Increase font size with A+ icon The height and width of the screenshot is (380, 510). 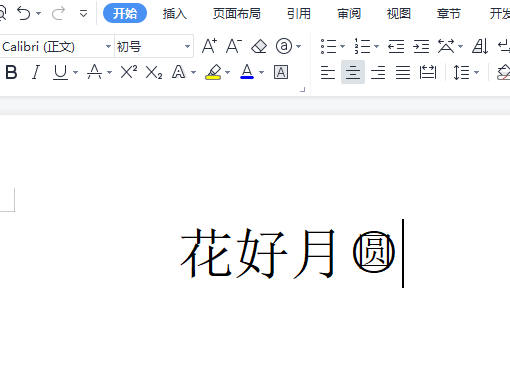coord(209,46)
